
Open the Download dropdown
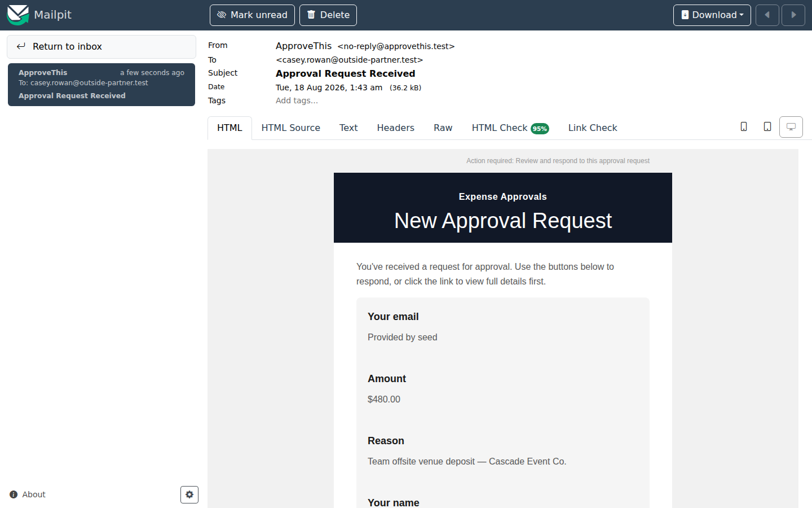(712, 15)
